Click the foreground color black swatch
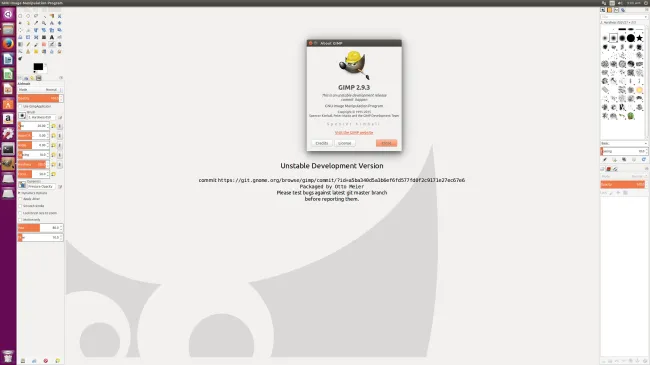 pyautogui.click(x=38, y=66)
